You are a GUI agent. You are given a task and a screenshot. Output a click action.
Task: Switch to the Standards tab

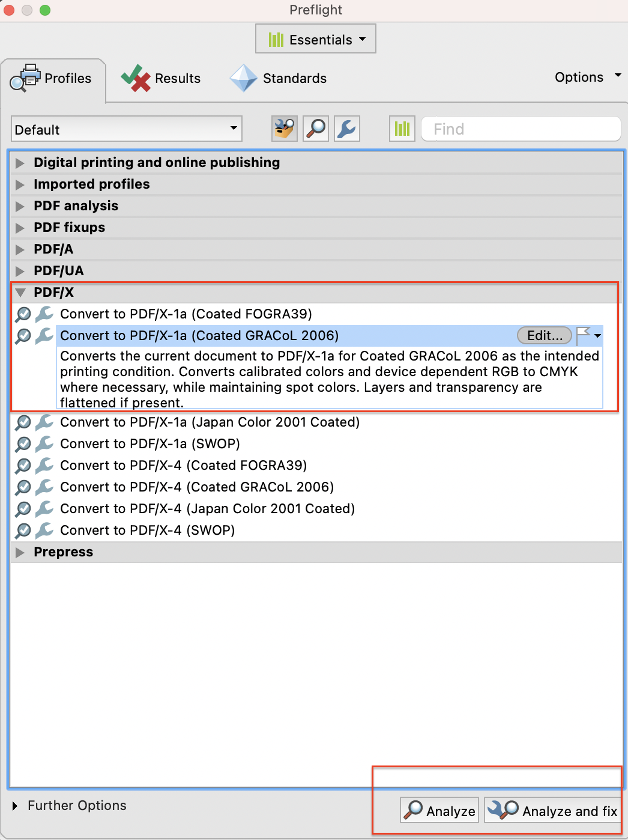[x=279, y=79]
